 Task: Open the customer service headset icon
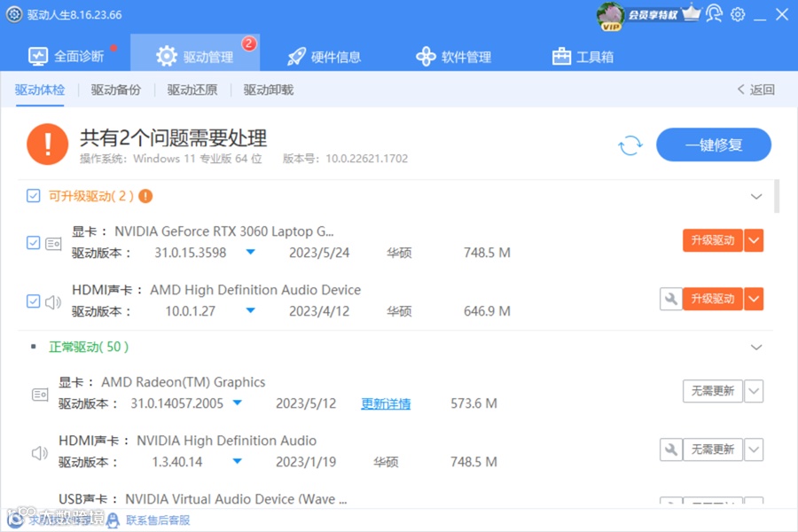[x=714, y=14]
